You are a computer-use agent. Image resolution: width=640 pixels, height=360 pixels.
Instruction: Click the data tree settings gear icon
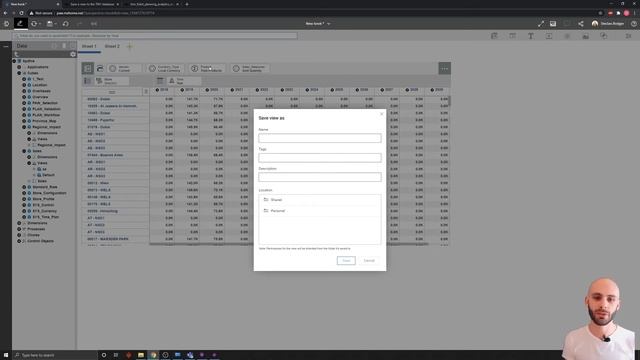73,54
